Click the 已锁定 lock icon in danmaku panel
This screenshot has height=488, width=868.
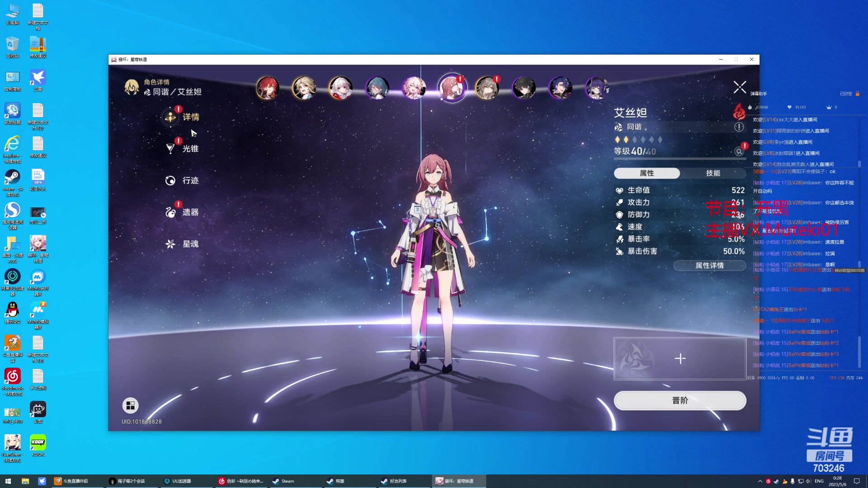point(857,94)
